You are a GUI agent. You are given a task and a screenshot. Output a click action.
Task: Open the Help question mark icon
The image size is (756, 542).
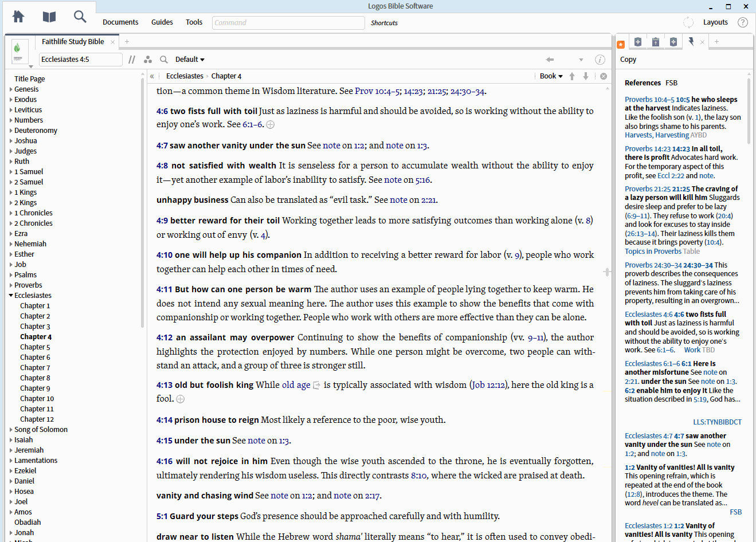pos(743,22)
